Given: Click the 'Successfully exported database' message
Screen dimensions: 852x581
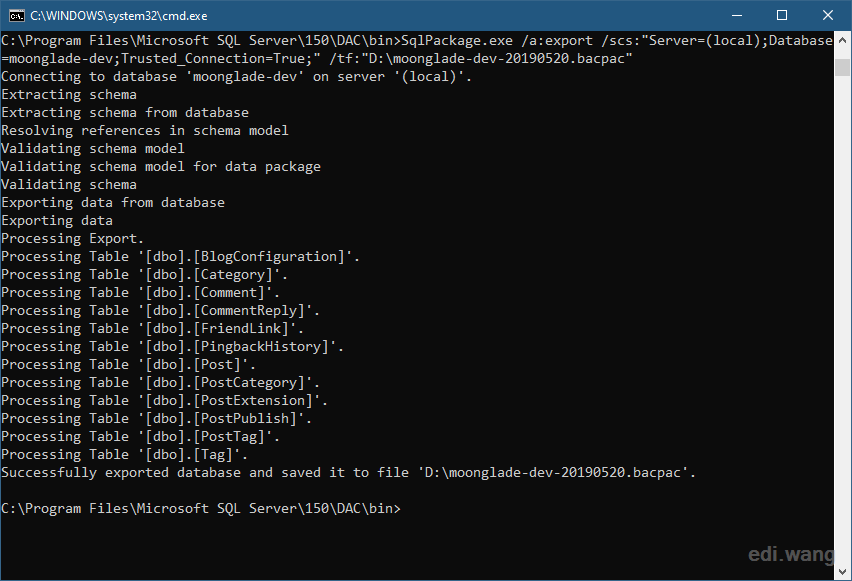Looking at the screenshot, I should point(348,473).
